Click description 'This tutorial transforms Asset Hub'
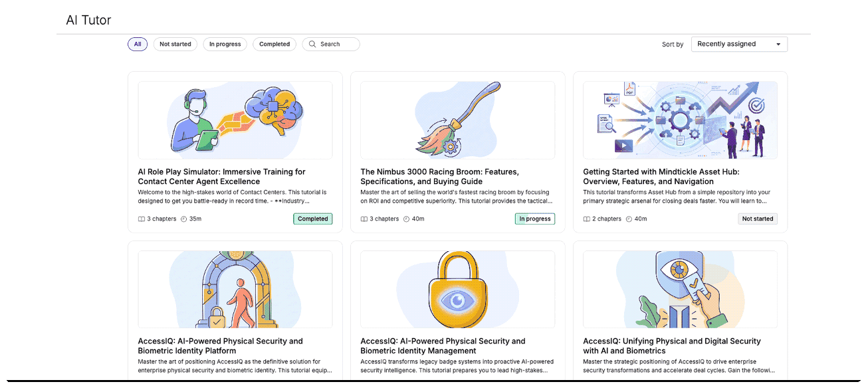 (678, 197)
